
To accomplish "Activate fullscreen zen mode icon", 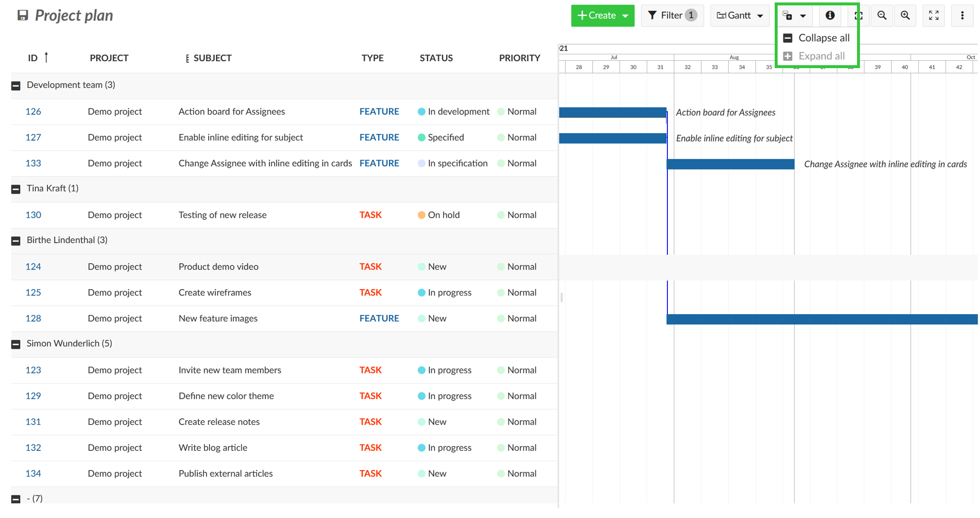I will point(933,16).
